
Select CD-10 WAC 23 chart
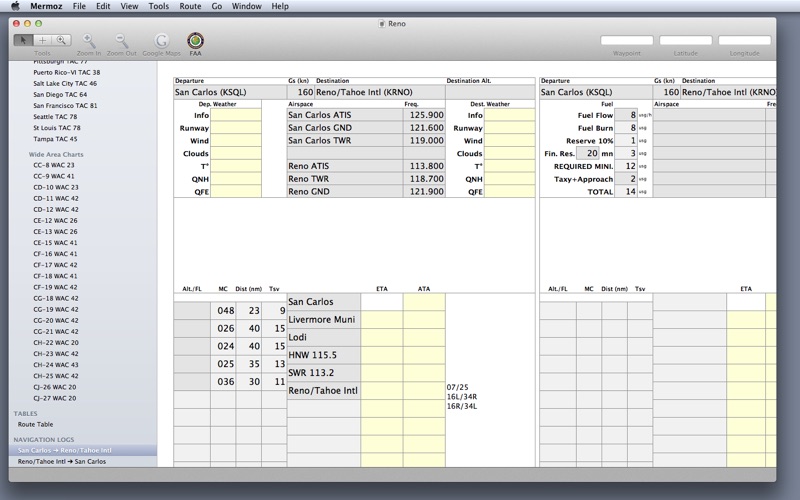coord(56,187)
